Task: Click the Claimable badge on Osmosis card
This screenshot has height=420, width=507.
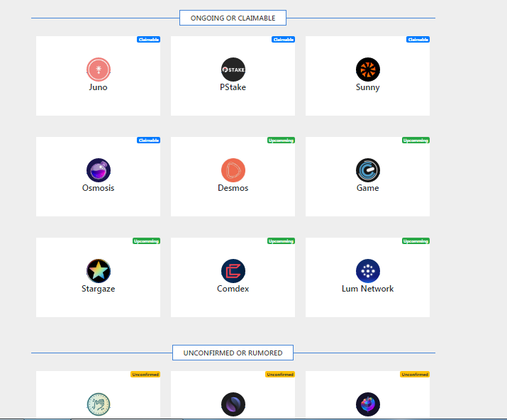Action: pyautogui.click(x=148, y=140)
